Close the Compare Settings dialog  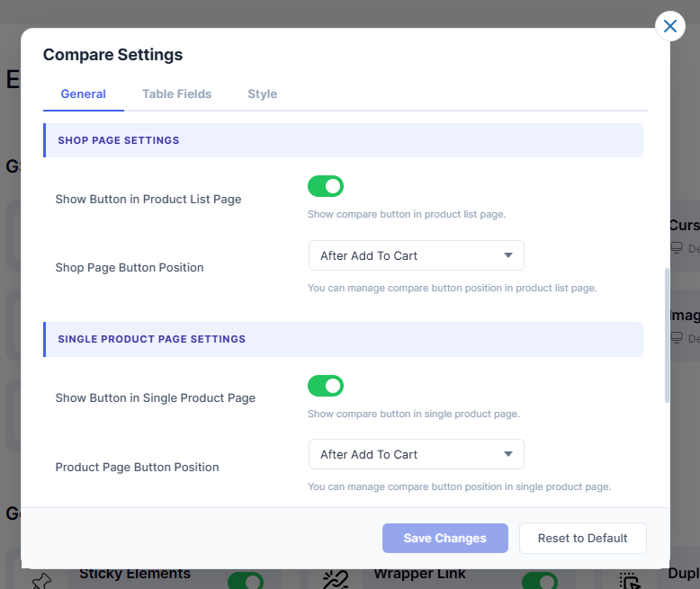(669, 26)
